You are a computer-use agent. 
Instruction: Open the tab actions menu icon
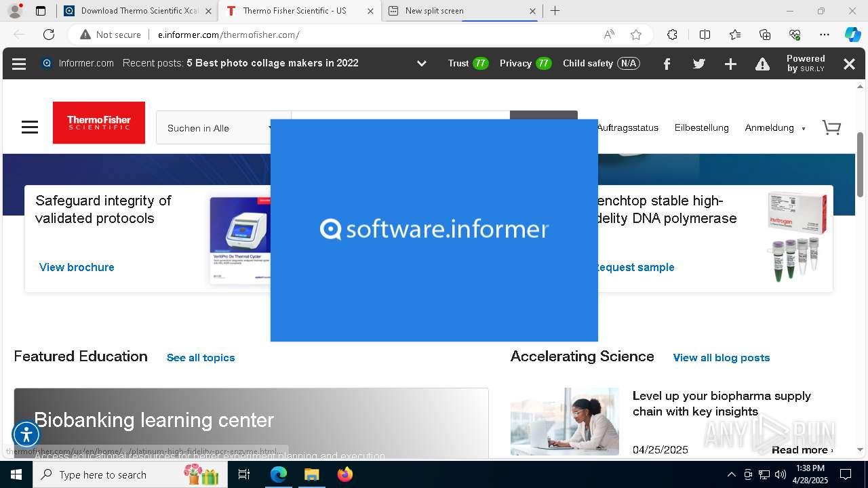(41, 11)
